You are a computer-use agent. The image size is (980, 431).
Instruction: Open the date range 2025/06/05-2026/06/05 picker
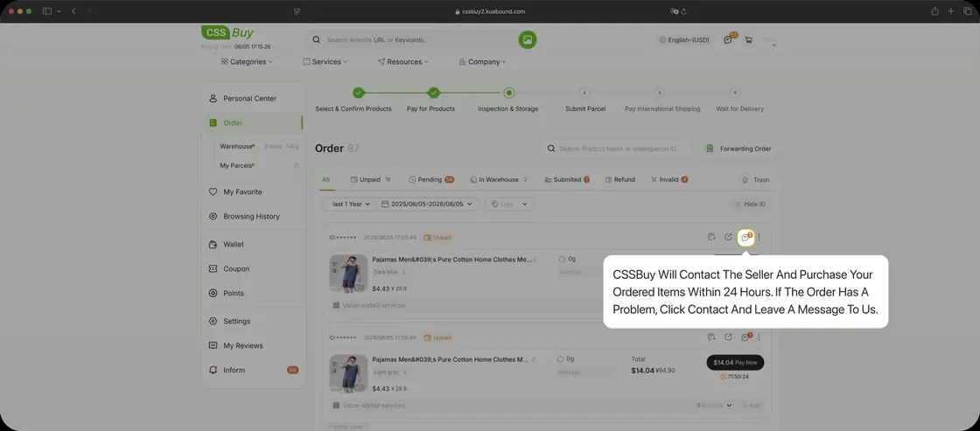pyautogui.click(x=427, y=205)
